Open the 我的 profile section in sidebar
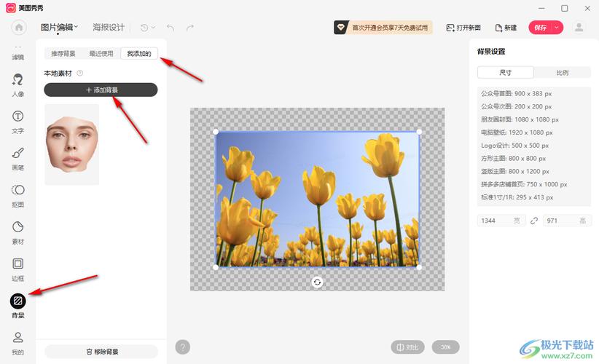Viewport: 599px width, 364px height. coord(18,342)
